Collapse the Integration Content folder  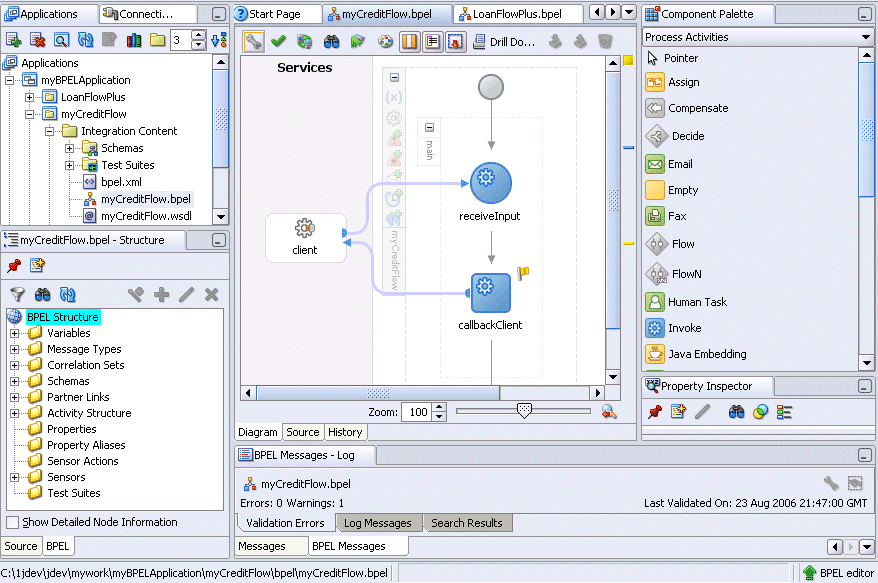(x=49, y=131)
